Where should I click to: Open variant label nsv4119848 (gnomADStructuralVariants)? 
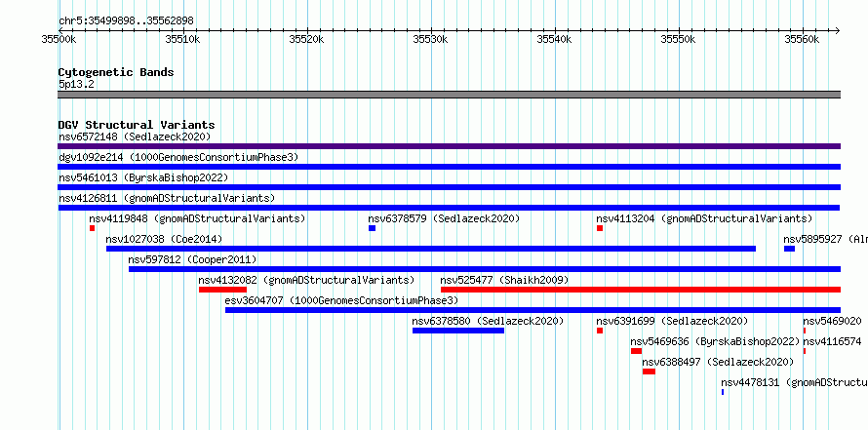[x=197, y=218]
